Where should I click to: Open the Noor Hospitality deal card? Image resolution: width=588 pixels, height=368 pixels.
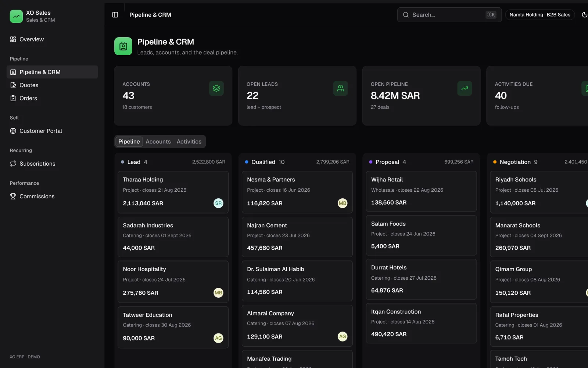[173, 282]
